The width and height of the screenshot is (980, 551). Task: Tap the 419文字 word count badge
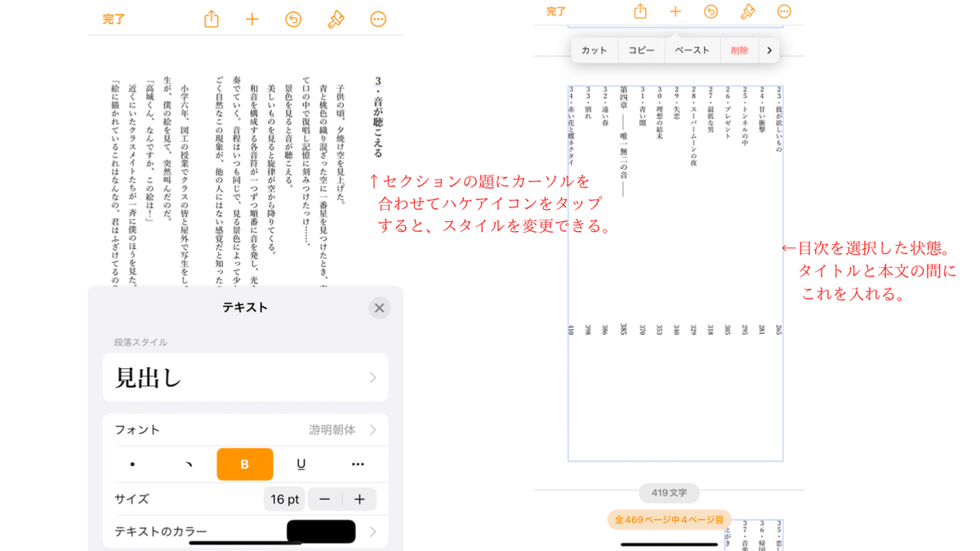(x=669, y=493)
